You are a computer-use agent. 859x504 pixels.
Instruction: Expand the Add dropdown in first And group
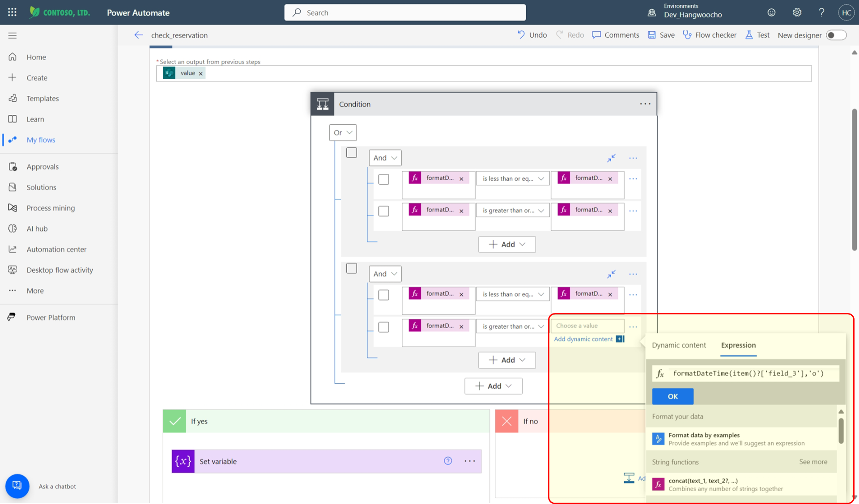tap(507, 244)
